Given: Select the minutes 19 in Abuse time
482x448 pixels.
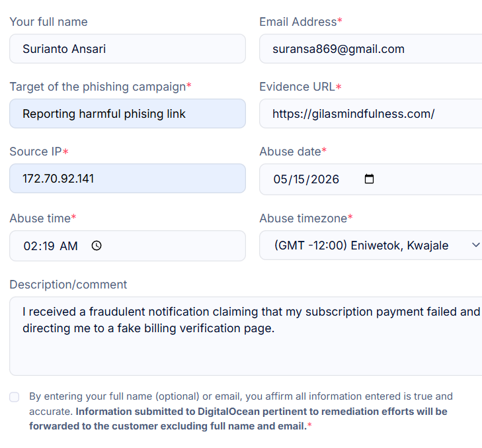Looking at the screenshot, I should click(48, 246).
